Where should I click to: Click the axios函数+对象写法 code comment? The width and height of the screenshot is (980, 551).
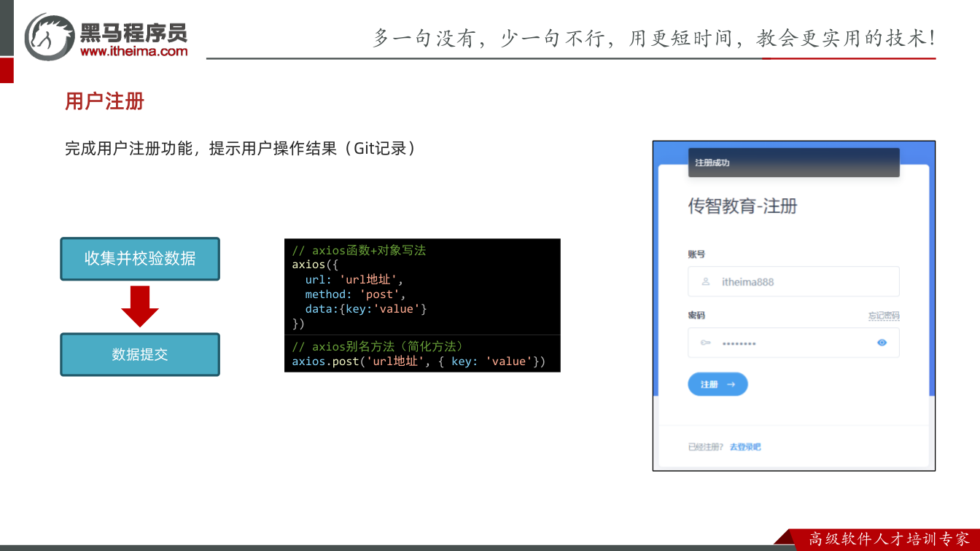point(359,250)
